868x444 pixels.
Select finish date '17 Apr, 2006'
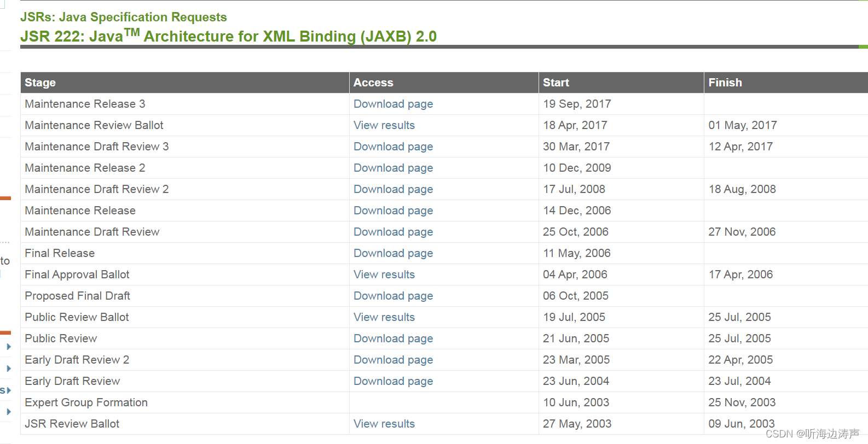[x=740, y=274]
